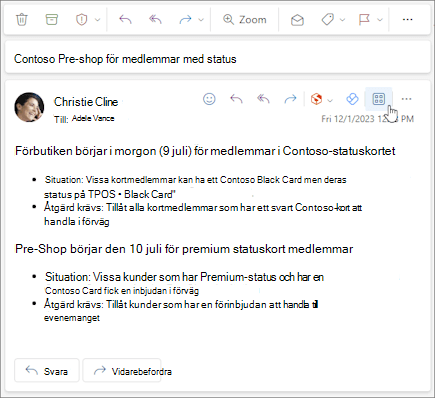Expand the top toolbar forward options arrow
Viewport: 435px width, 398px height.
[201, 20]
